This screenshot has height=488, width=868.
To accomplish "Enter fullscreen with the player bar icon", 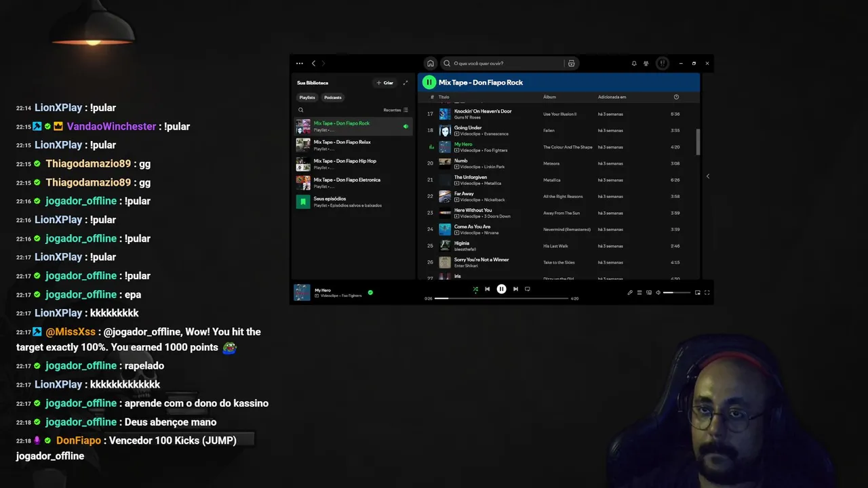I will pyautogui.click(x=707, y=293).
